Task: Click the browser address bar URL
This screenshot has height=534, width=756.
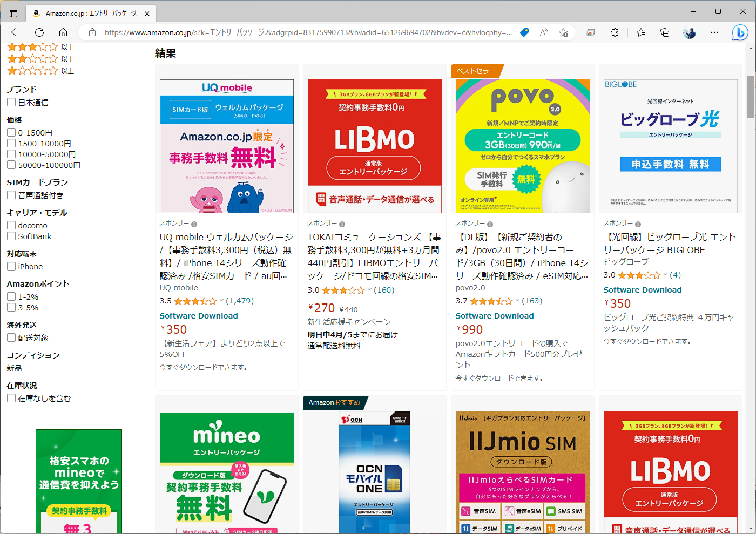Action: click(308, 32)
